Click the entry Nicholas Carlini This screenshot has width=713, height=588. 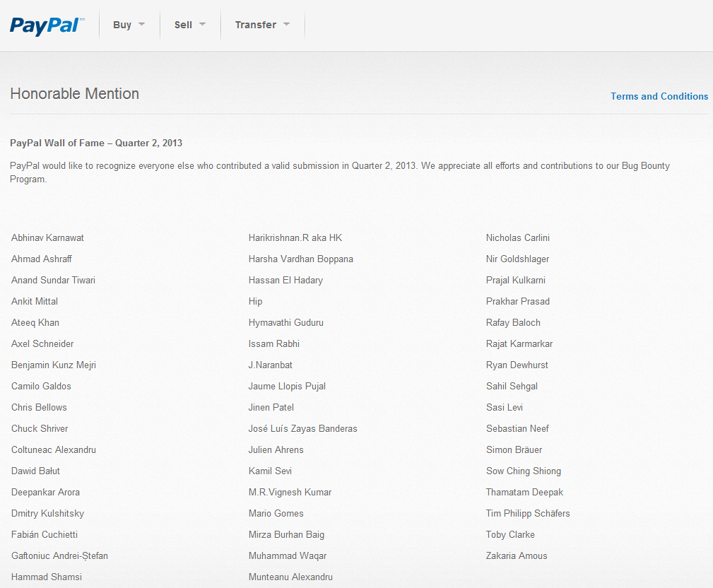[x=518, y=238]
